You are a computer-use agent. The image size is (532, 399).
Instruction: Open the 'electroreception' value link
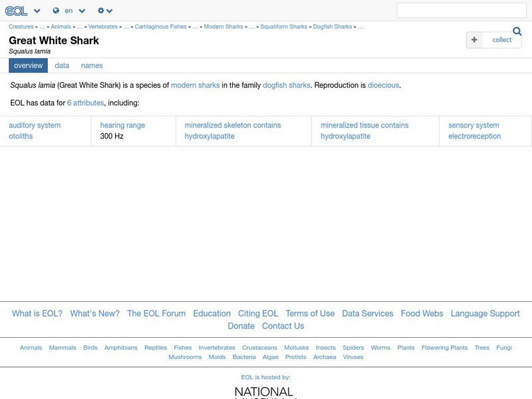pos(474,136)
